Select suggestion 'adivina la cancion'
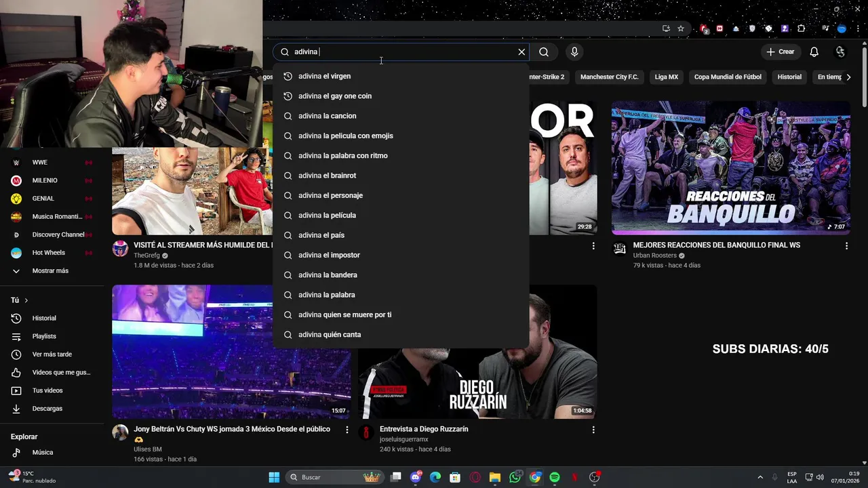868x488 pixels. point(401,116)
